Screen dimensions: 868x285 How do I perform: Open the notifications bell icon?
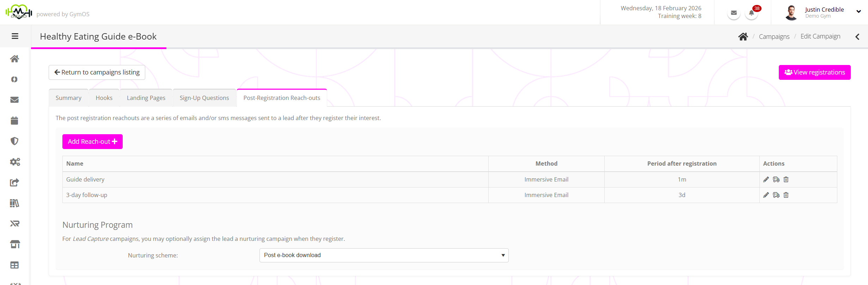[x=751, y=13]
